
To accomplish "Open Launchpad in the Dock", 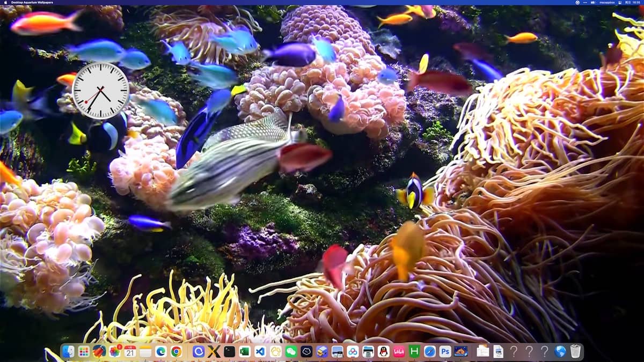I will pos(84,351).
